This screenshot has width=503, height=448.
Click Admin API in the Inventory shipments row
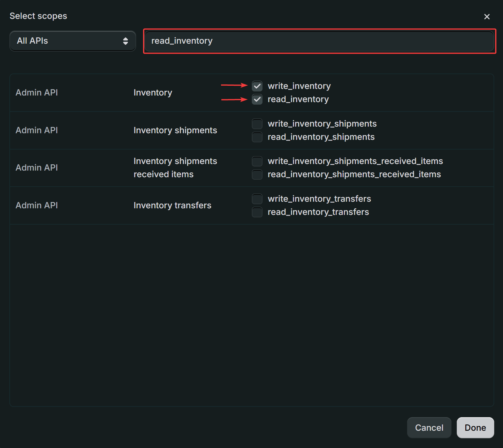tap(37, 130)
